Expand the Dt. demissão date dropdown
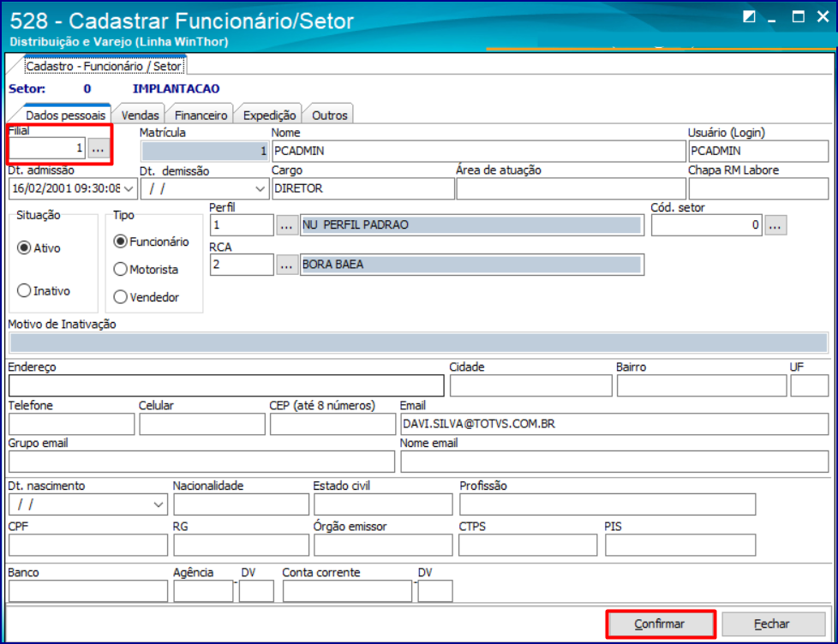The width and height of the screenshot is (838, 644). pos(260,188)
